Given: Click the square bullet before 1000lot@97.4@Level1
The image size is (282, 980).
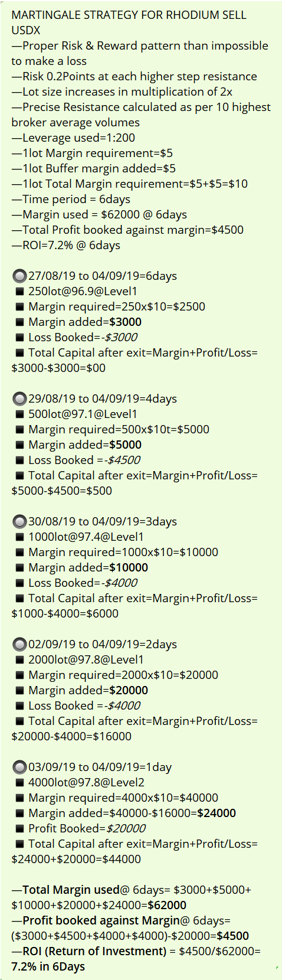Looking at the screenshot, I should tap(19, 537).
